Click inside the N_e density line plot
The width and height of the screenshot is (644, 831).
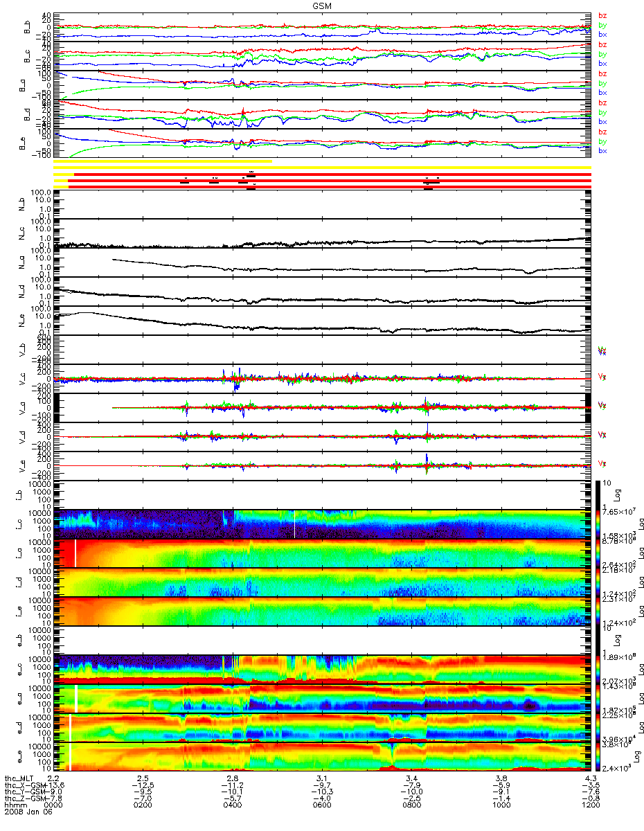(323, 321)
